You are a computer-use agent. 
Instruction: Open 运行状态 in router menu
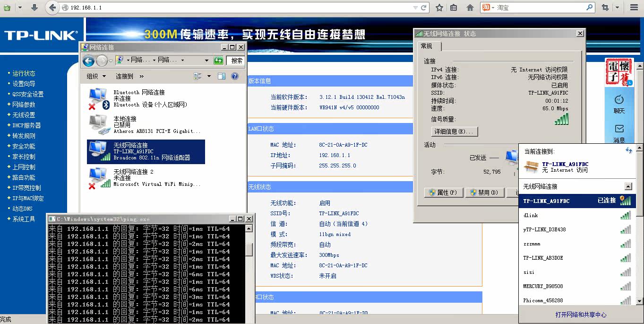(x=24, y=73)
